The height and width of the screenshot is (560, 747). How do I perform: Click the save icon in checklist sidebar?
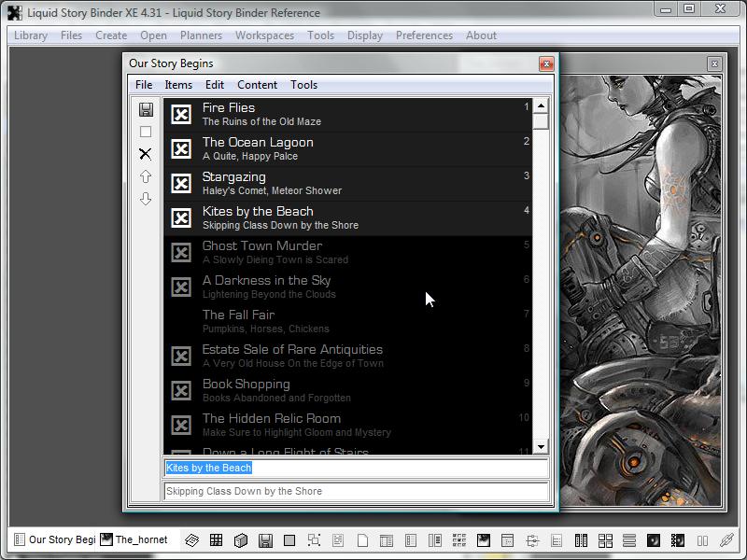tap(146, 110)
